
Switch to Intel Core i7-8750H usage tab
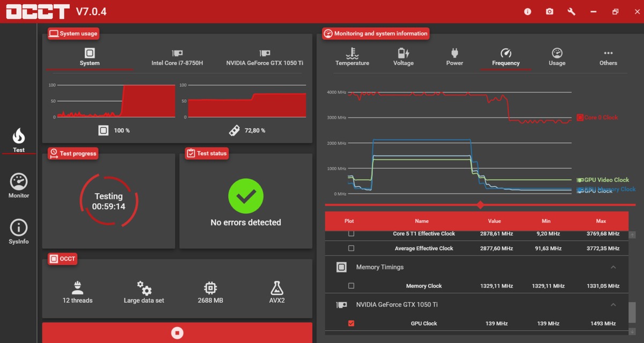coord(177,57)
